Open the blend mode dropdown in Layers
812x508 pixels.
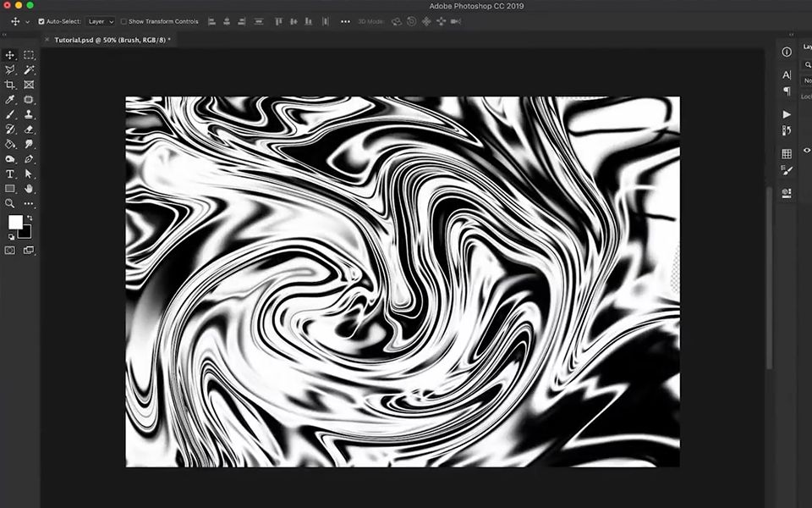(x=806, y=81)
